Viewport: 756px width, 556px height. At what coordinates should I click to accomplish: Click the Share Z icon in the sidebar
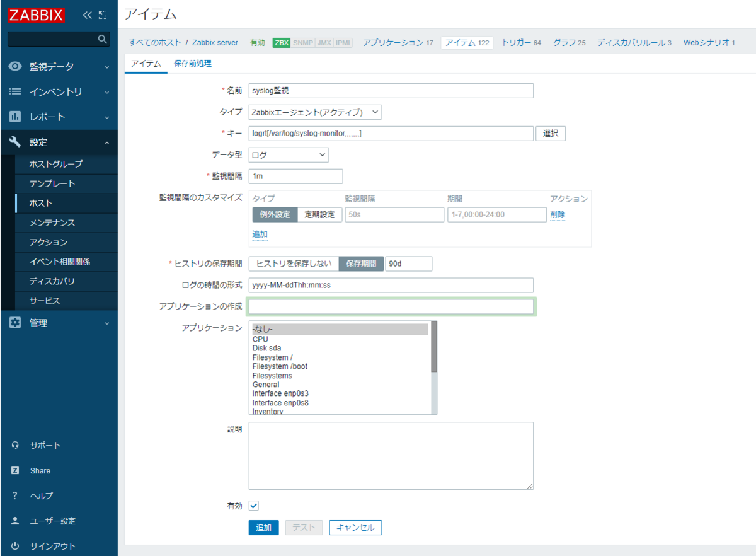(15, 470)
